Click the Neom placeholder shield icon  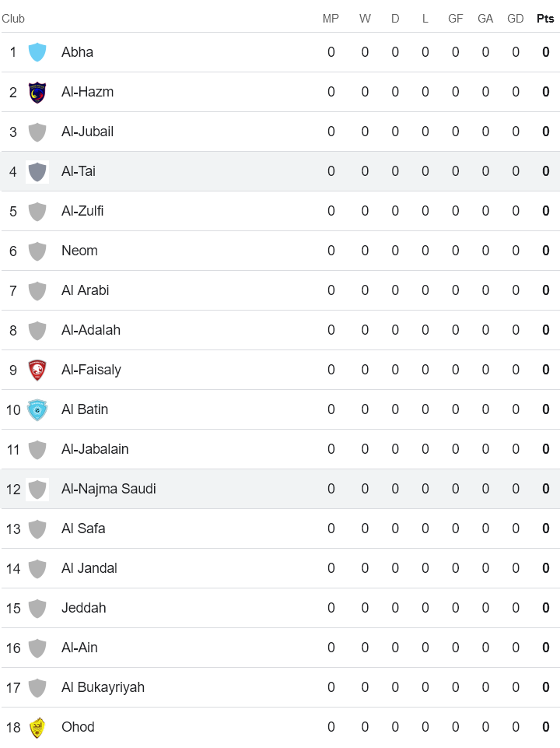[x=37, y=251]
